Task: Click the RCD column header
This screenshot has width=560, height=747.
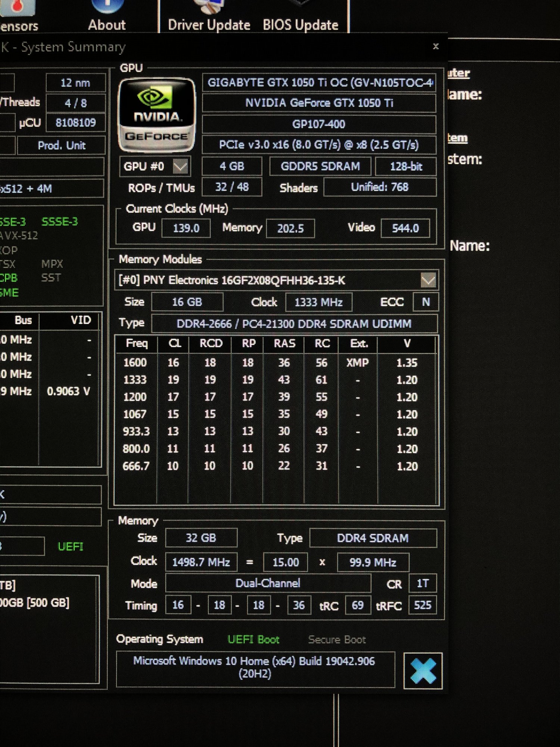Action: tap(211, 344)
